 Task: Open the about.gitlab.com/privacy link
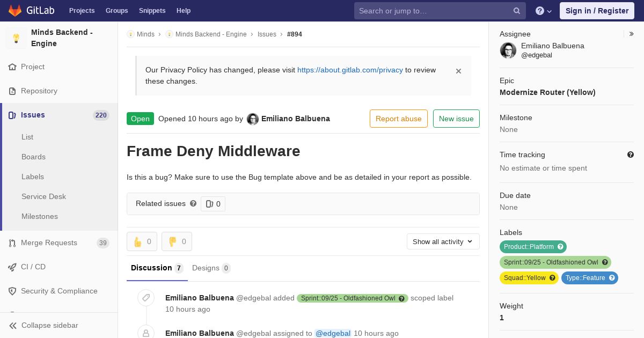click(350, 70)
